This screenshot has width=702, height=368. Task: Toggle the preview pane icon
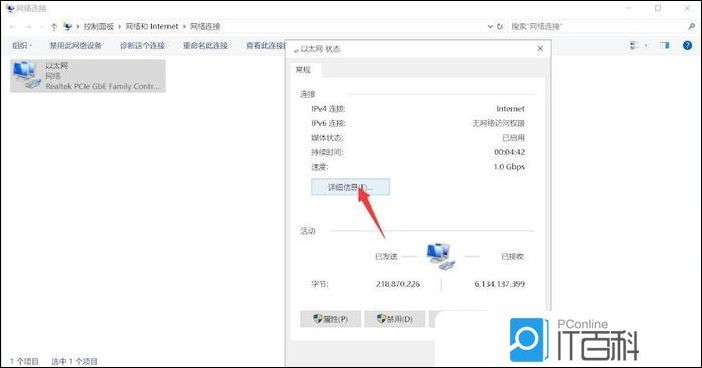(665, 45)
